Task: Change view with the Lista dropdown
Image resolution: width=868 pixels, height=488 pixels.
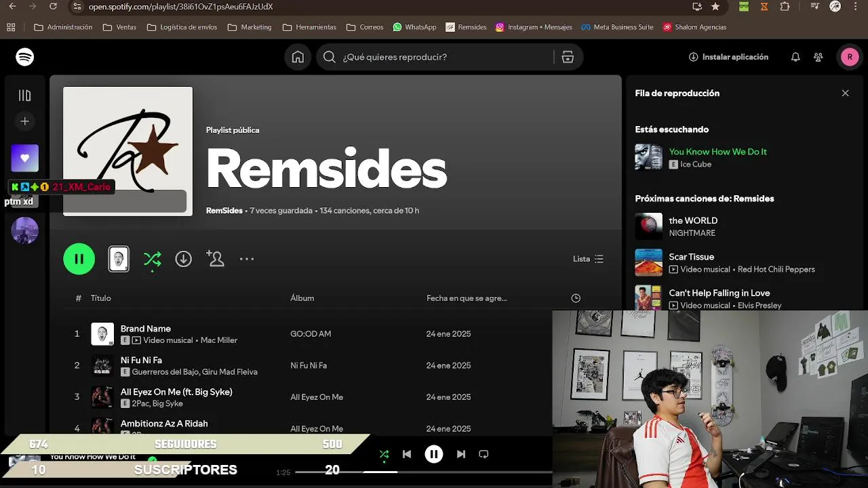Action: pyautogui.click(x=588, y=259)
